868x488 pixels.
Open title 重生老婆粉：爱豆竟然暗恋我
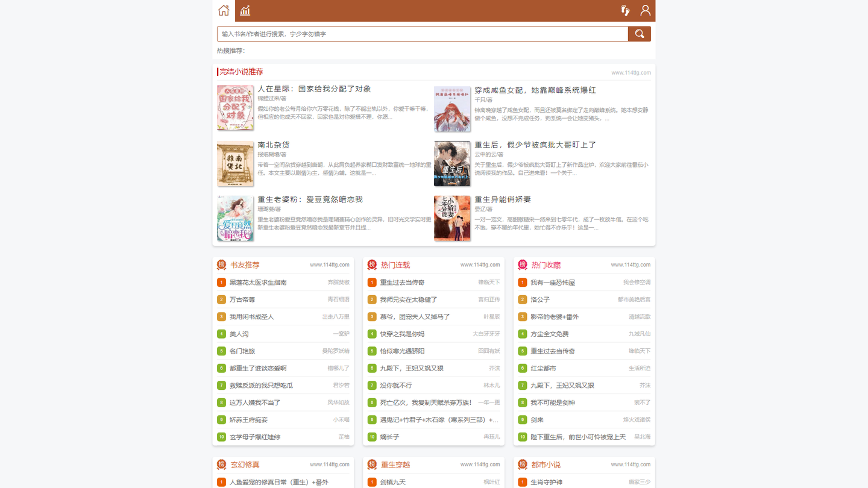tap(310, 199)
